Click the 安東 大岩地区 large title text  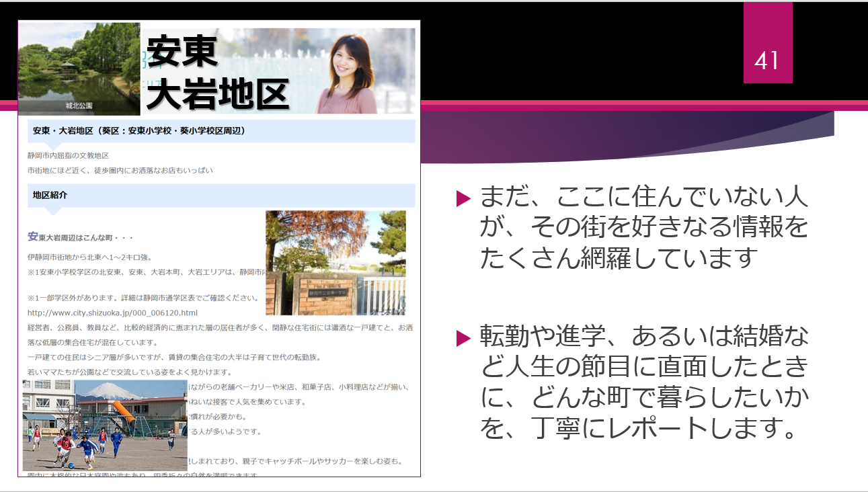(x=215, y=73)
